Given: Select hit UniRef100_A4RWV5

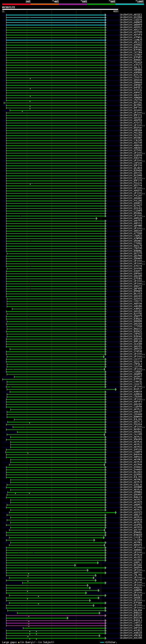Looking at the screenshot, I should pos(56,22).
